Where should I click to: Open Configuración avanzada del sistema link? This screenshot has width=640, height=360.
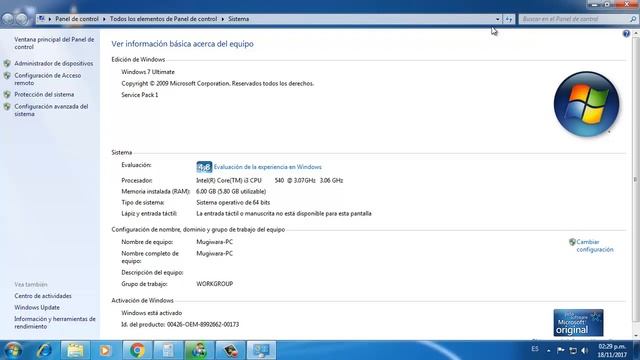pos(51,110)
